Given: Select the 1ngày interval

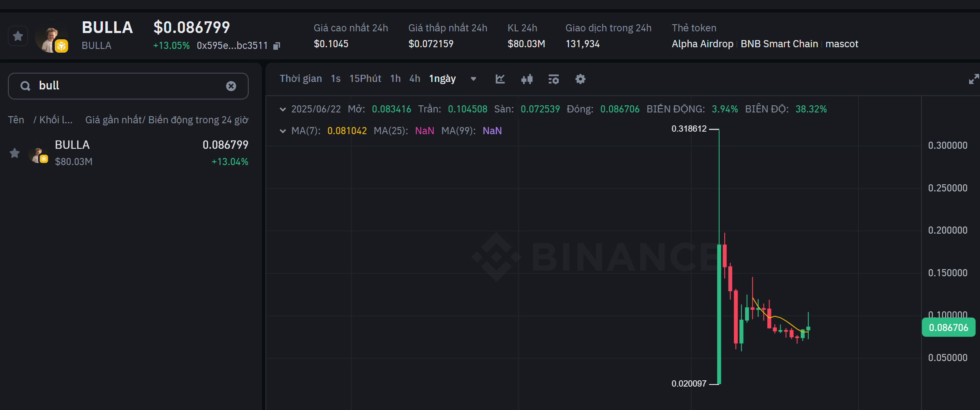Looking at the screenshot, I should (443, 79).
